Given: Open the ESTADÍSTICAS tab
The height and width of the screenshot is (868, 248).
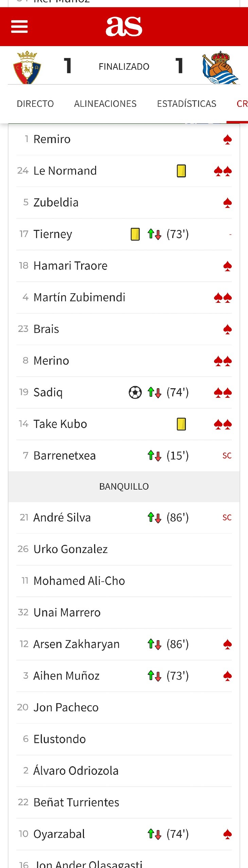Looking at the screenshot, I should point(187,104).
